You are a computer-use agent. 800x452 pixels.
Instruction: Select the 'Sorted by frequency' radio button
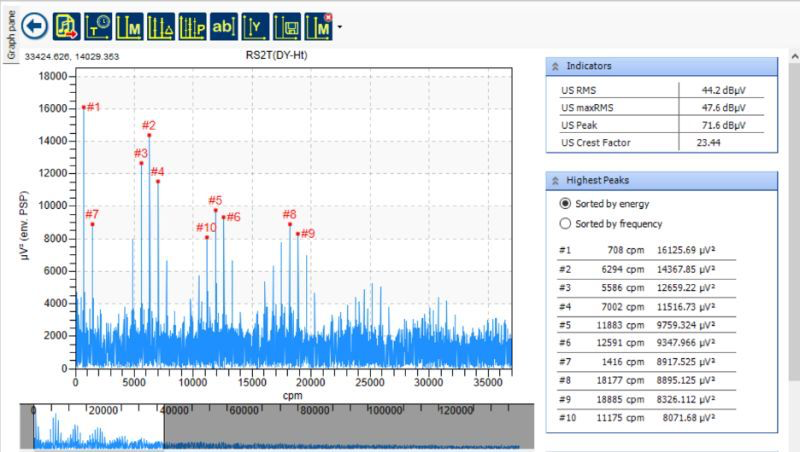point(565,223)
